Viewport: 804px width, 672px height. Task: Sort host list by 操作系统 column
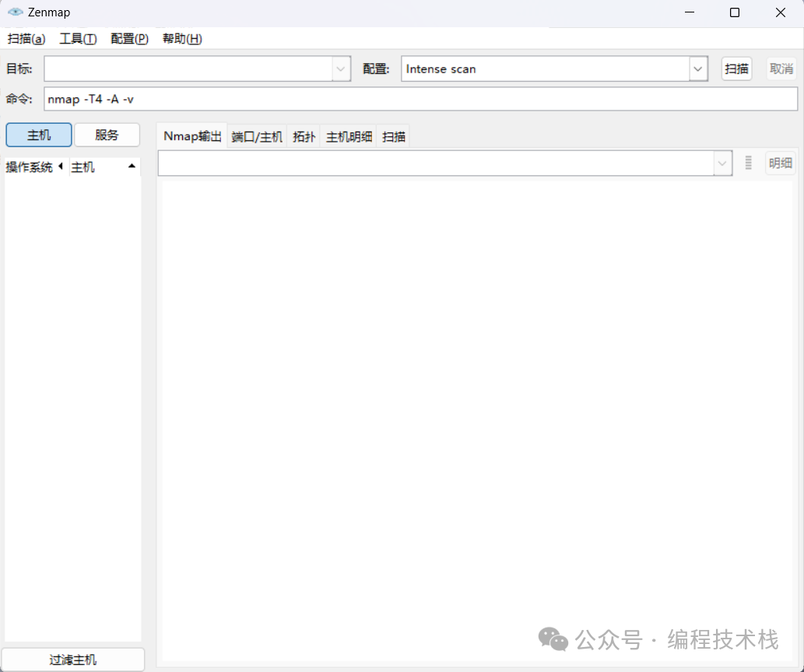[x=30, y=167]
